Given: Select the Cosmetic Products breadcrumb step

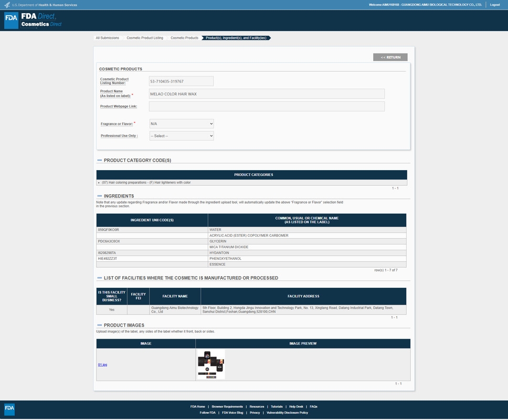Looking at the screenshot, I should (184, 38).
